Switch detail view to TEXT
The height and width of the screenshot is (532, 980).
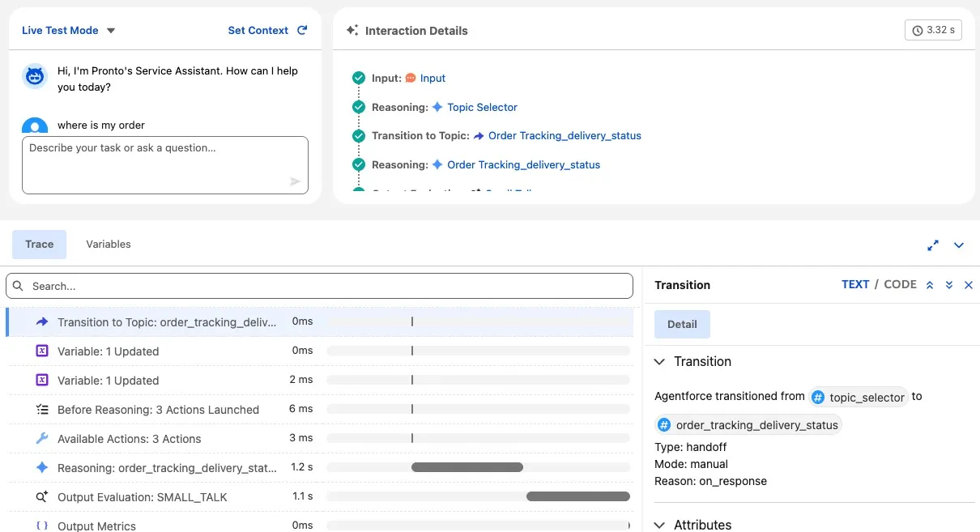854,284
